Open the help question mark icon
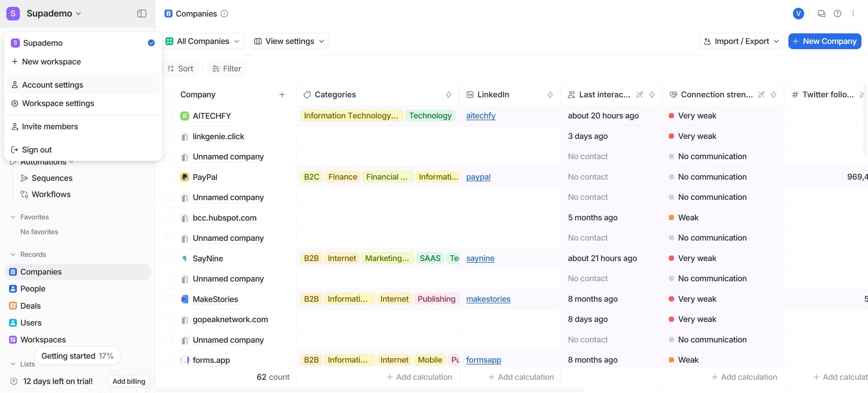 (837, 14)
